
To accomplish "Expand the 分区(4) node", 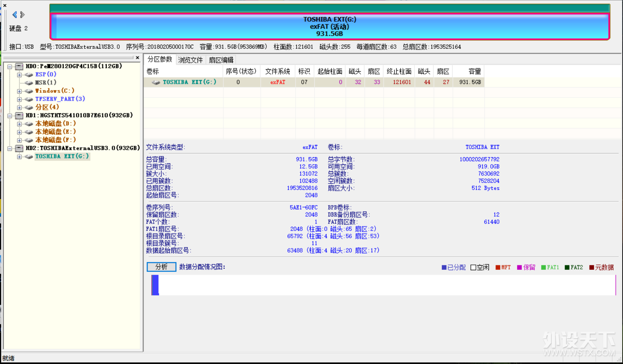I will tap(19, 108).
